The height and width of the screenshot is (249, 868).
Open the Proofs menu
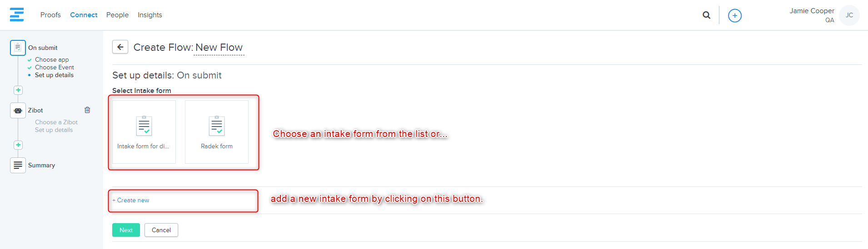(x=50, y=15)
